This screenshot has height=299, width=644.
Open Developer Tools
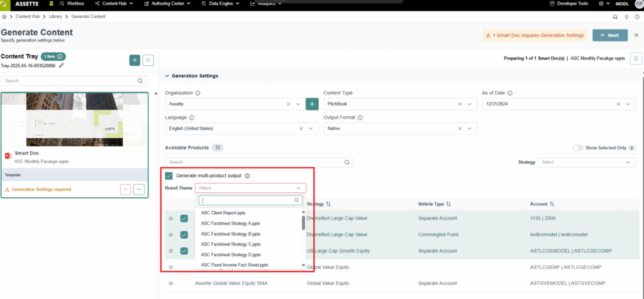569,3
